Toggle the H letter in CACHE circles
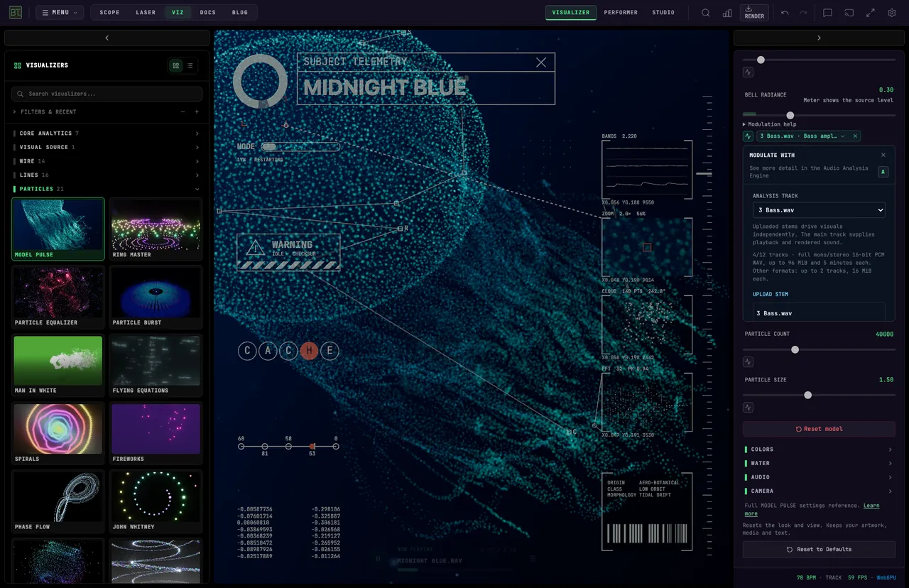This screenshot has width=909, height=588. [x=309, y=350]
